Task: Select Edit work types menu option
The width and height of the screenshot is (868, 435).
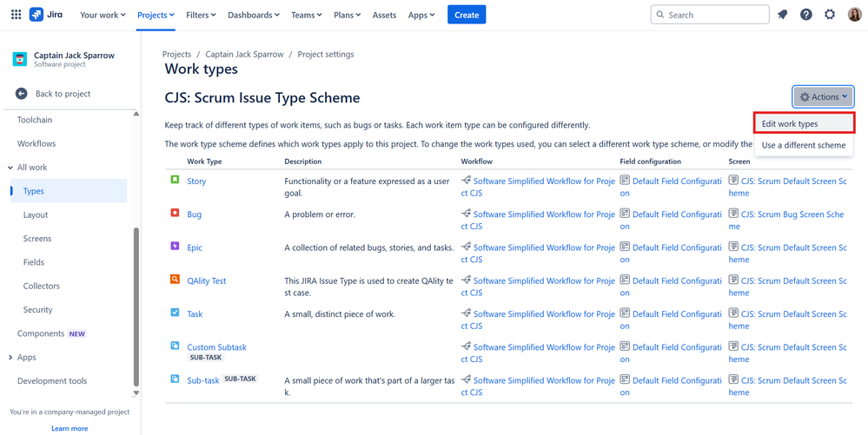Action: pyautogui.click(x=803, y=124)
